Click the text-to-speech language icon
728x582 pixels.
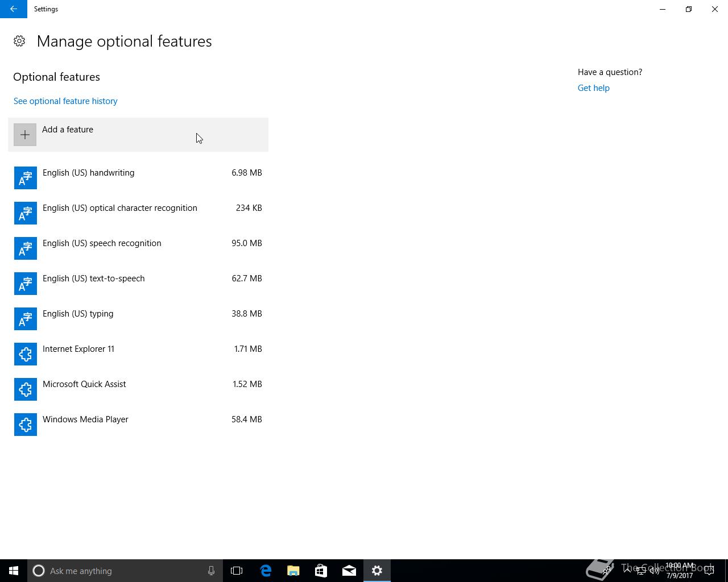click(x=26, y=284)
